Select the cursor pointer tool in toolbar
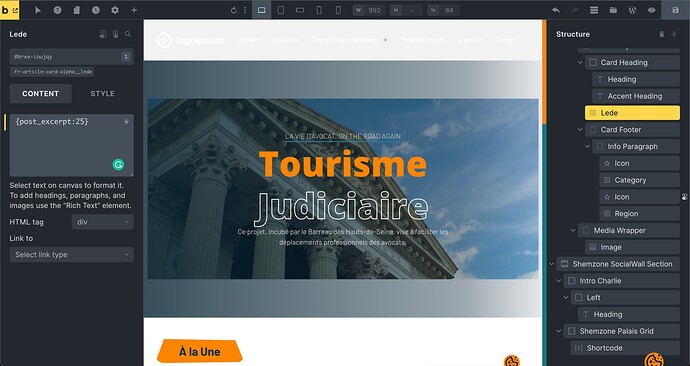This screenshot has width=690, height=366. [x=38, y=10]
